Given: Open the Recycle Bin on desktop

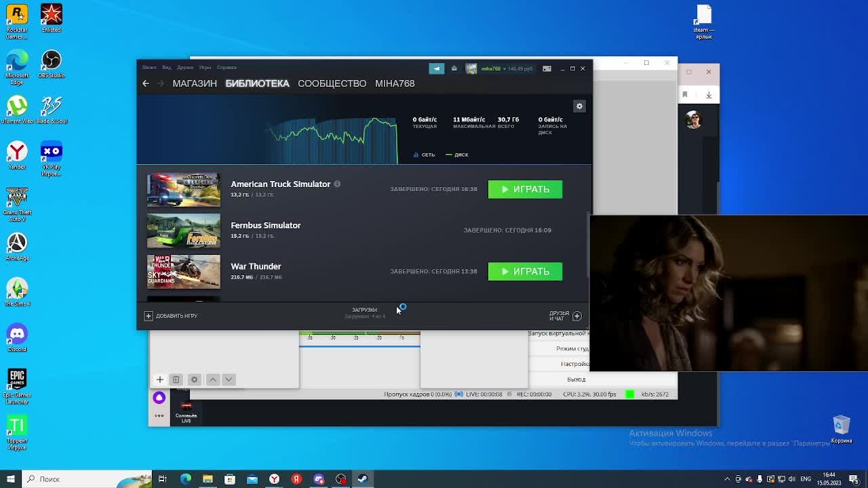Looking at the screenshot, I should pyautogui.click(x=842, y=429).
